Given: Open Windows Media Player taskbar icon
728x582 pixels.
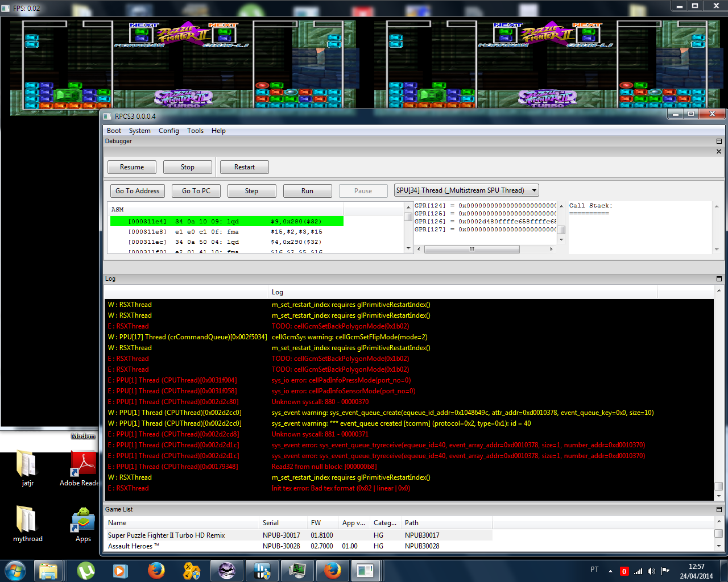Looking at the screenshot, I should [120, 570].
